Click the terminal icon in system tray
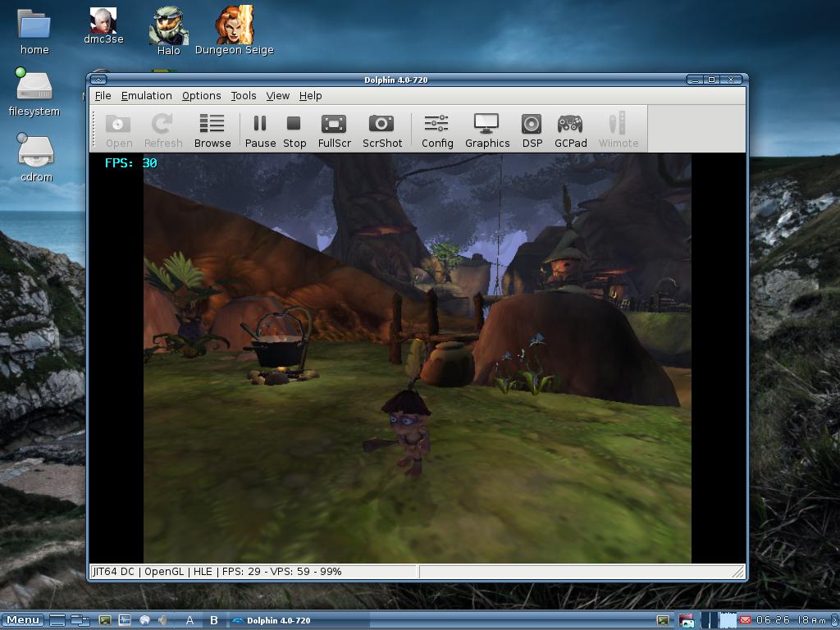Screen dimensions: 840x630 point(663,620)
